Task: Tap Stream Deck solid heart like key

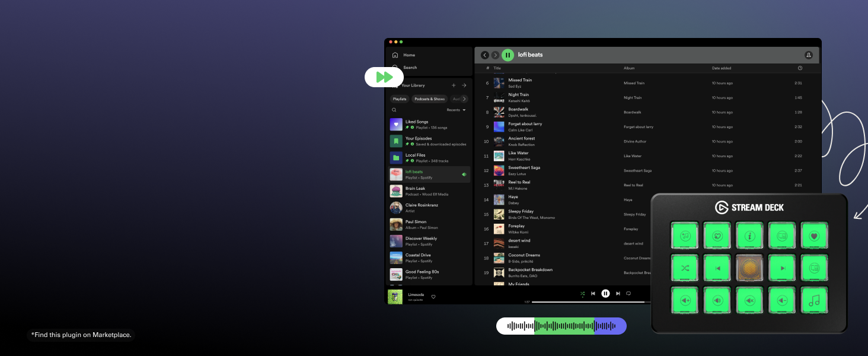Action: click(x=814, y=236)
